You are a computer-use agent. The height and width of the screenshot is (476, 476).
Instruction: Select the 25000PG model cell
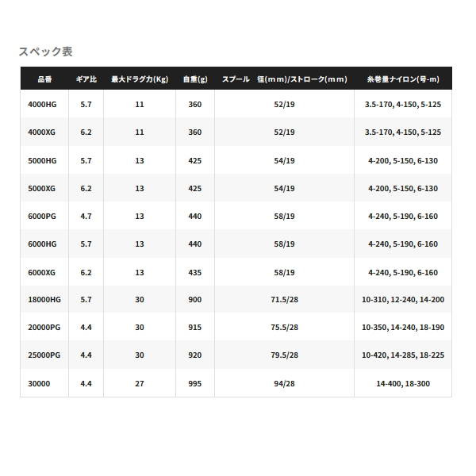(x=44, y=355)
